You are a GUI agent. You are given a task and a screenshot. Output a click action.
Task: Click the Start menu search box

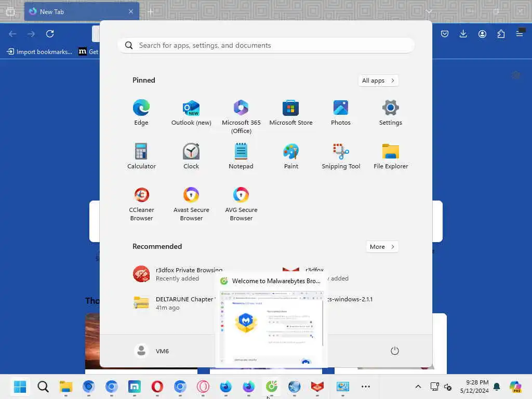pos(265,46)
